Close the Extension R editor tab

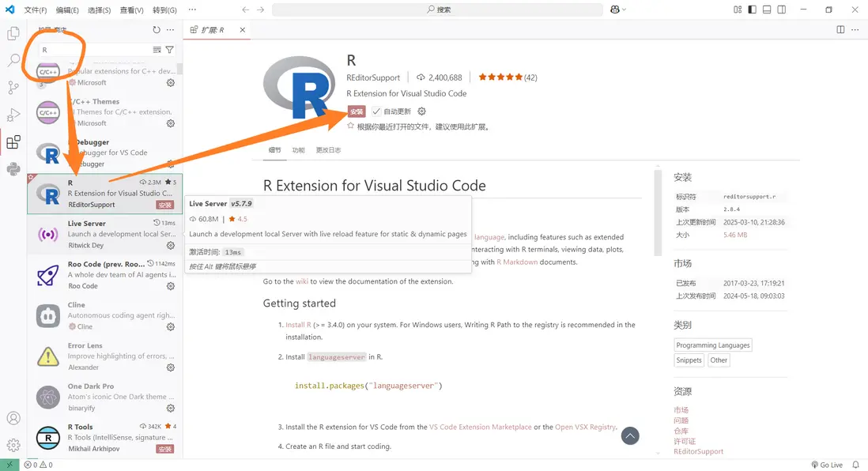[243, 30]
